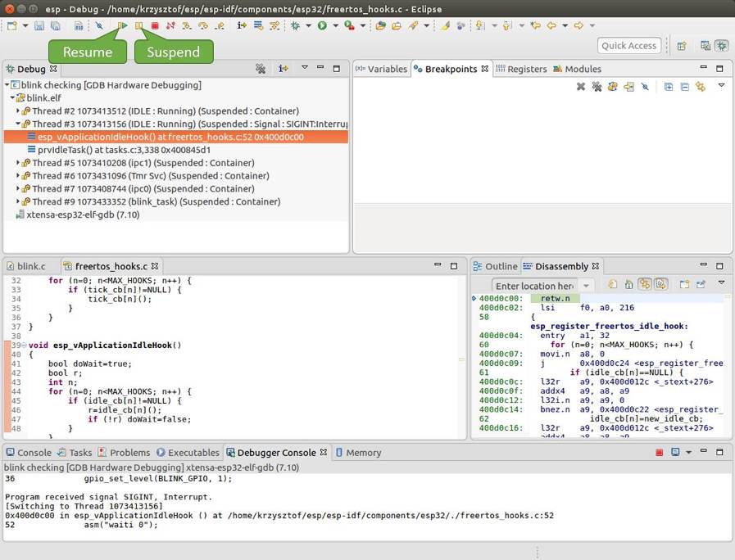Remove all breakpoints in Breakpoints view

click(x=597, y=86)
